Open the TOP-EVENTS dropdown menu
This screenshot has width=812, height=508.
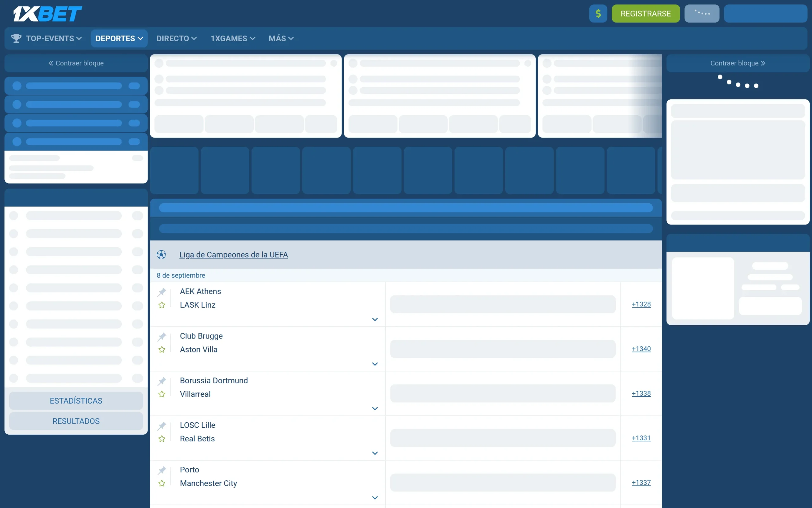pos(46,38)
